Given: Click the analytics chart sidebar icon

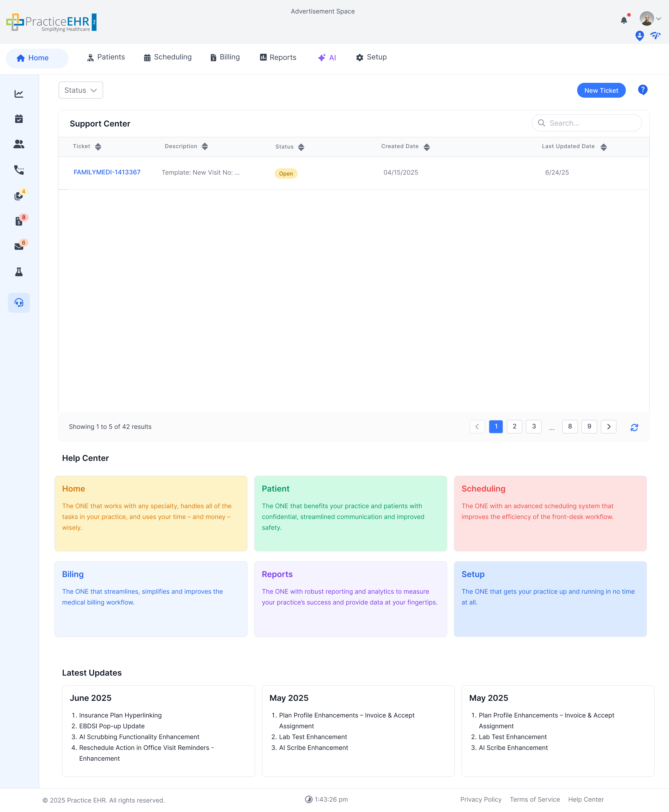Looking at the screenshot, I should point(19,94).
